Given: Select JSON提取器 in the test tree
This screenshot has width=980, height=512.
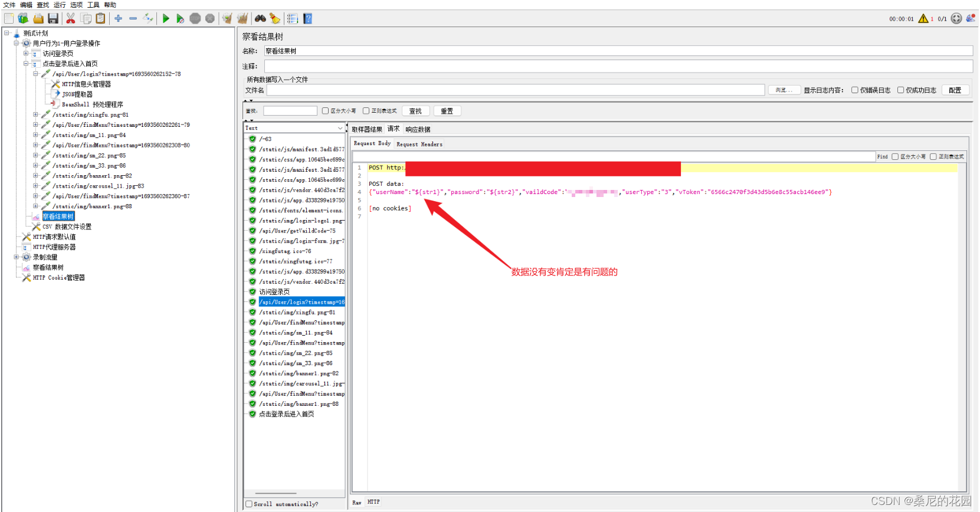Looking at the screenshot, I should [x=77, y=94].
